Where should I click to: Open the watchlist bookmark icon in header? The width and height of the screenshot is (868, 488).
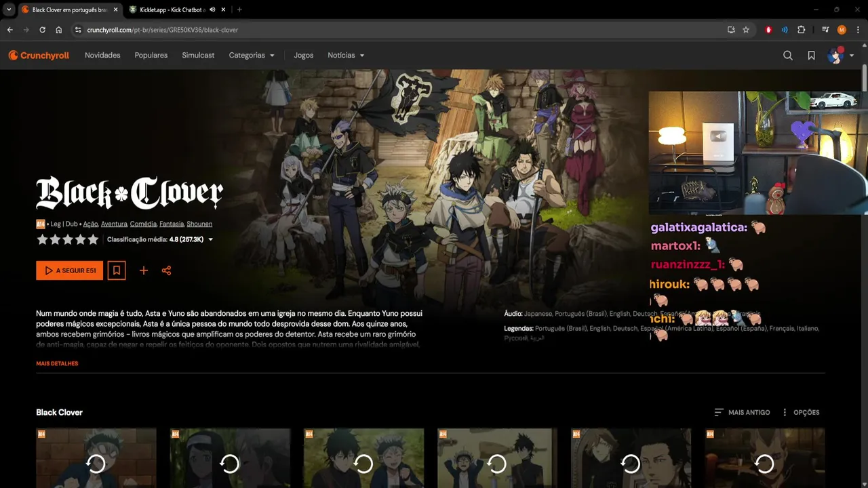pyautogui.click(x=811, y=56)
